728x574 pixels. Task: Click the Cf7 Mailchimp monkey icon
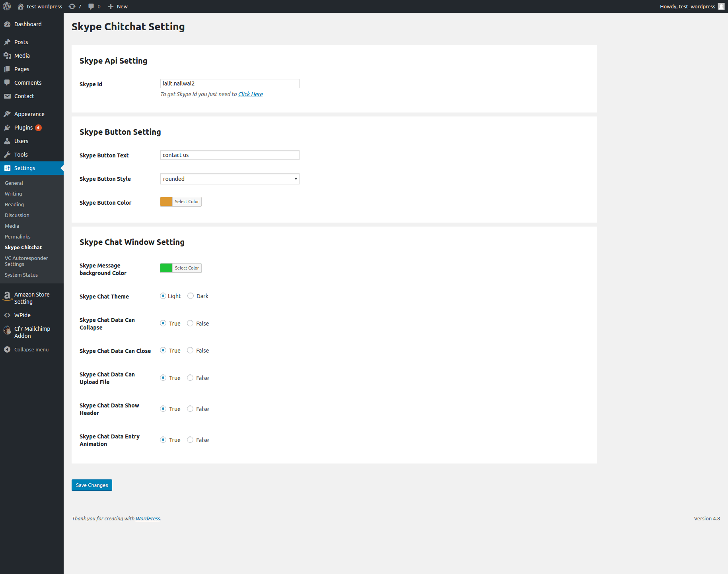pos(7,330)
